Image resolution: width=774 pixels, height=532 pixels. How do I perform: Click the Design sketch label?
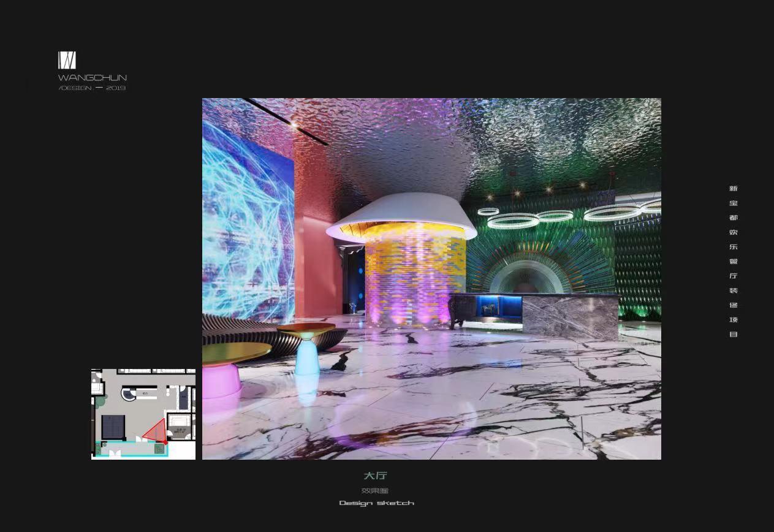point(376,503)
